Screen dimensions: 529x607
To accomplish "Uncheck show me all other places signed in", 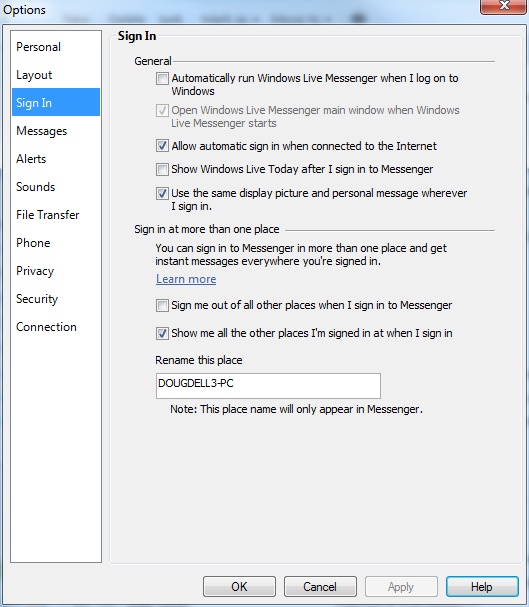I will click(162, 333).
